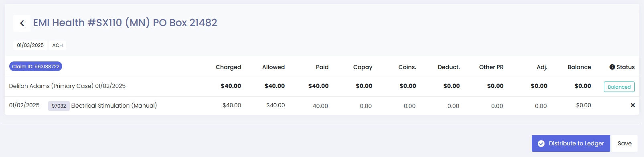Viewport: 644px width, 157px height.
Task: Click Delilah Adams (Primary Case) patient name
Action: (x=51, y=86)
